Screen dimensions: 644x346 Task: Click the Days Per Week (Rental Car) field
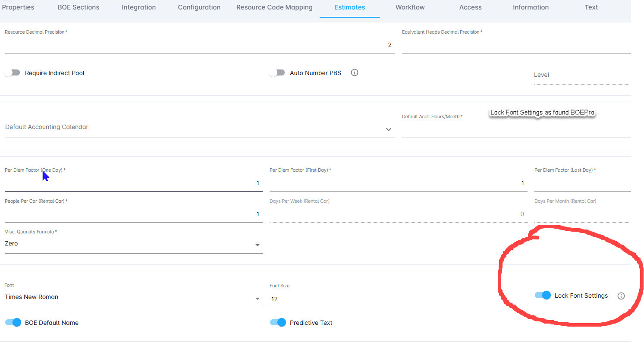pos(398,214)
